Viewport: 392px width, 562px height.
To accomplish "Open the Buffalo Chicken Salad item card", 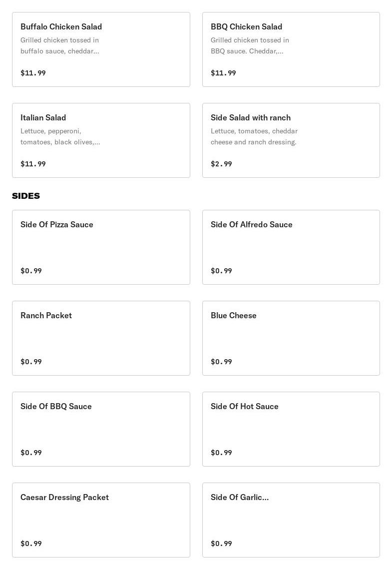I will coord(101,49).
